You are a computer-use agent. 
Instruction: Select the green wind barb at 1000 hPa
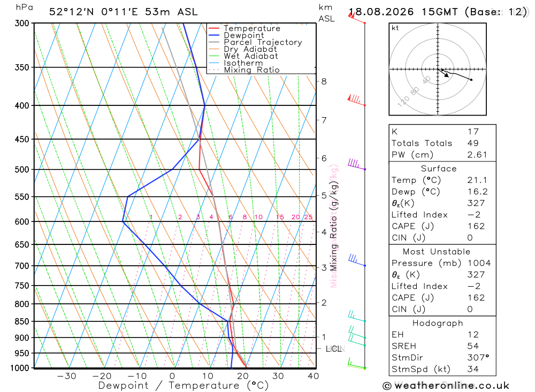coord(356,363)
